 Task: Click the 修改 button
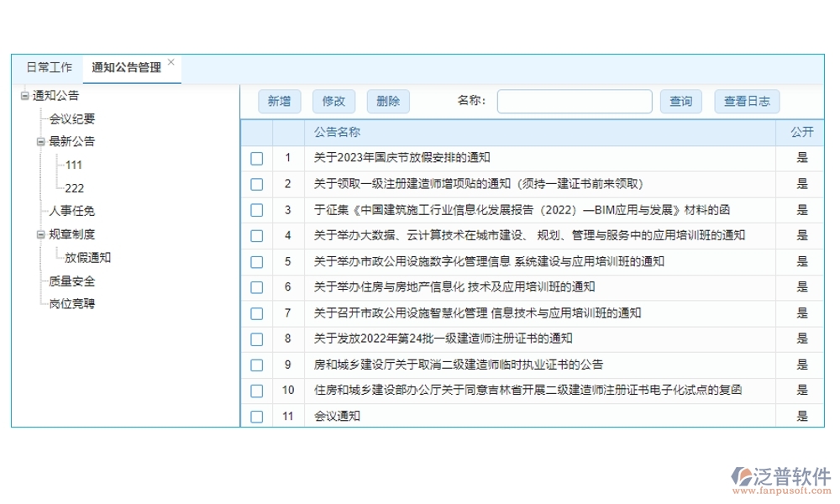333,101
